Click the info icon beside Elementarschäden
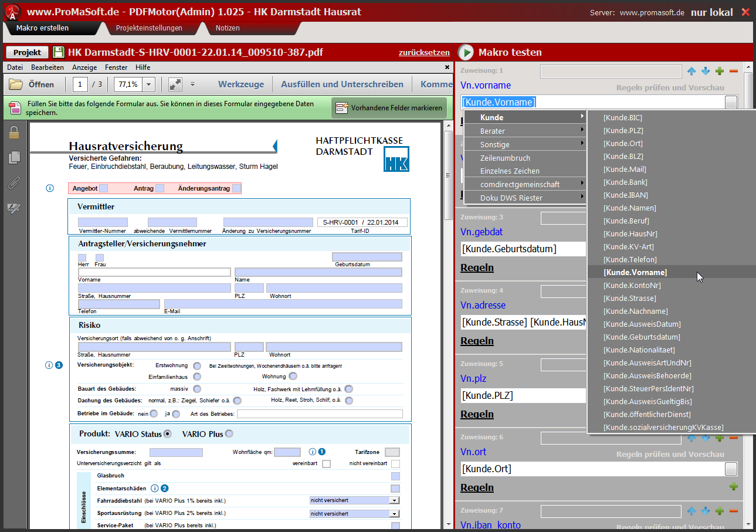The width and height of the screenshot is (756, 532). pos(155,488)
